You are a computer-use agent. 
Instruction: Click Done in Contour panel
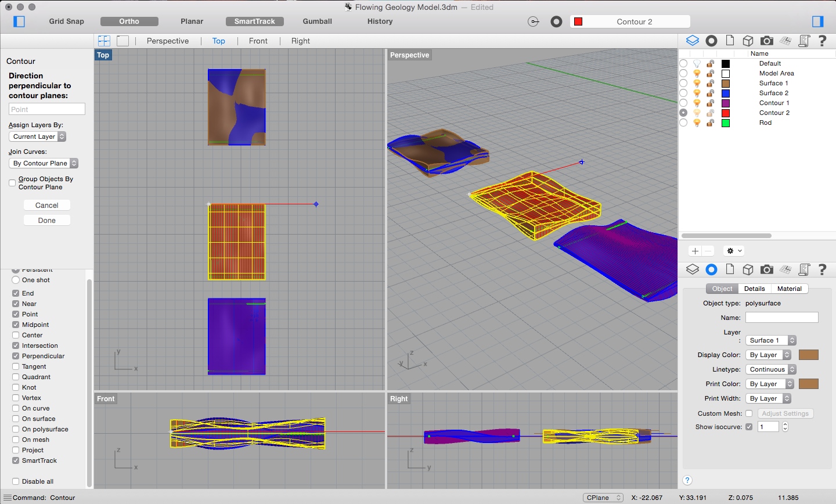pyautogui.click(x=47, y=220)
